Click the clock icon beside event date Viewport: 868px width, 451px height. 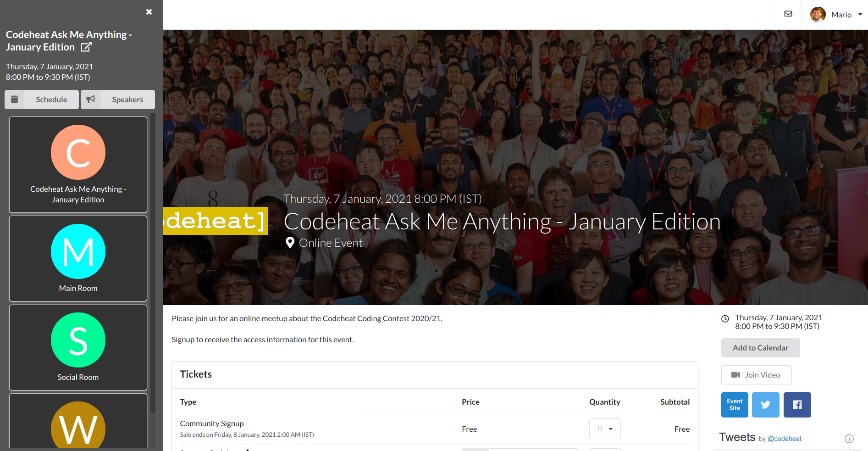[x=724, y=318]
